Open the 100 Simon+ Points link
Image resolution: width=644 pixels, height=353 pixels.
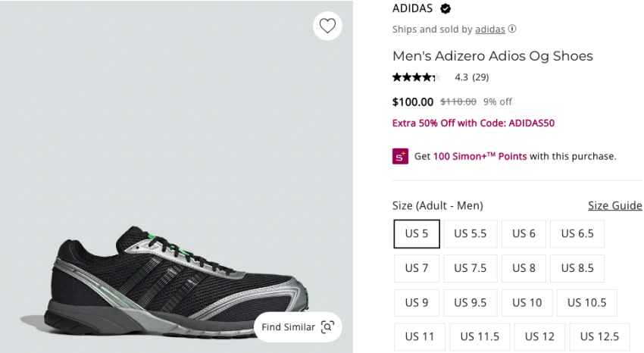click(480, 156)
